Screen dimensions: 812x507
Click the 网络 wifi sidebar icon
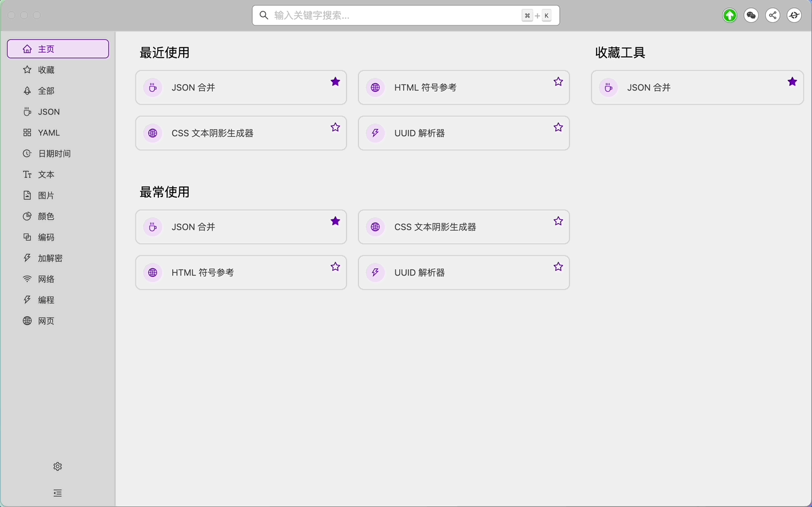pos(27,279)
